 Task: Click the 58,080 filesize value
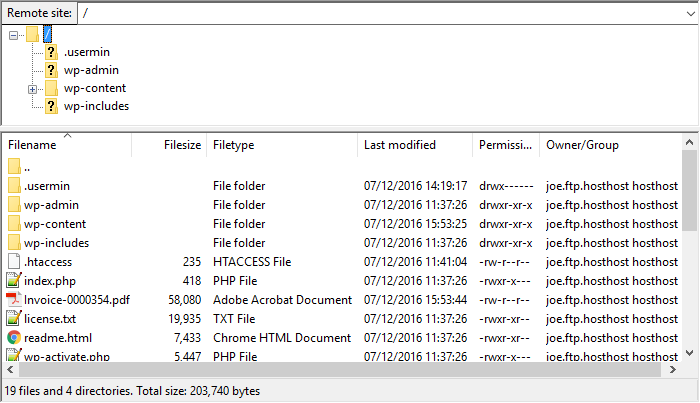coord(184,300)
